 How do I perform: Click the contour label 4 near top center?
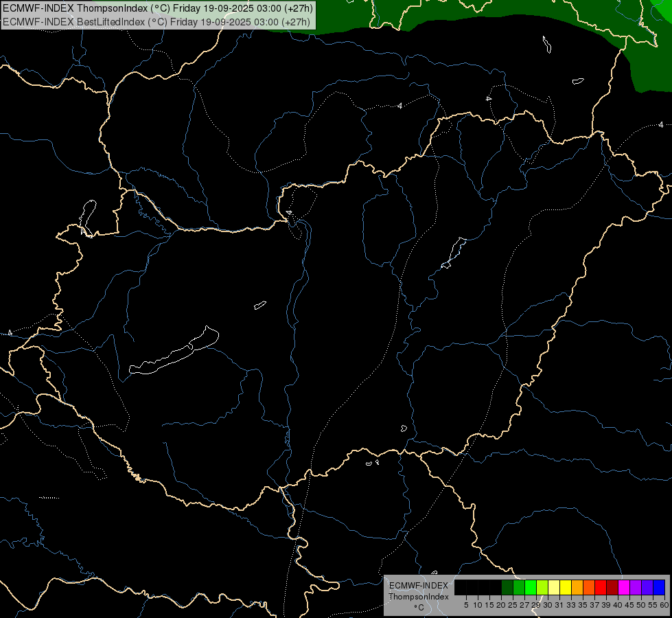click(399, 106)
